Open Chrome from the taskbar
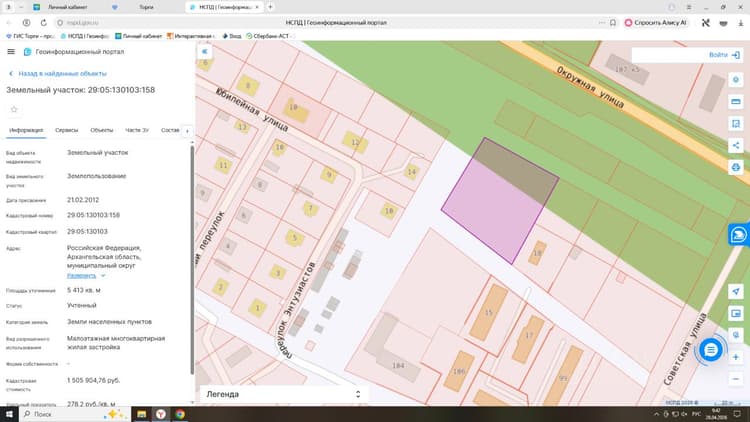The height and width of the screenshot is (422, 750). coord(180,414)
